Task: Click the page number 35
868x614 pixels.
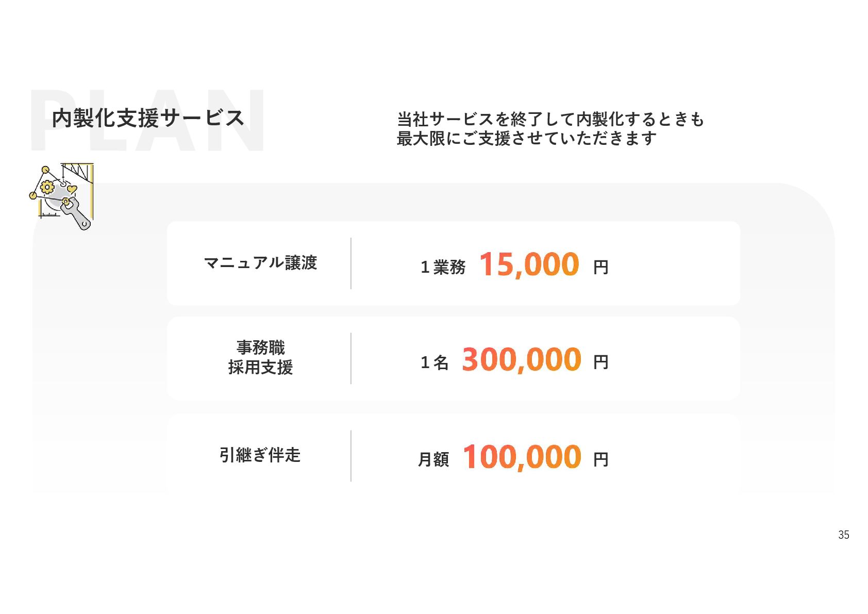Action: [x=844, y=535]
